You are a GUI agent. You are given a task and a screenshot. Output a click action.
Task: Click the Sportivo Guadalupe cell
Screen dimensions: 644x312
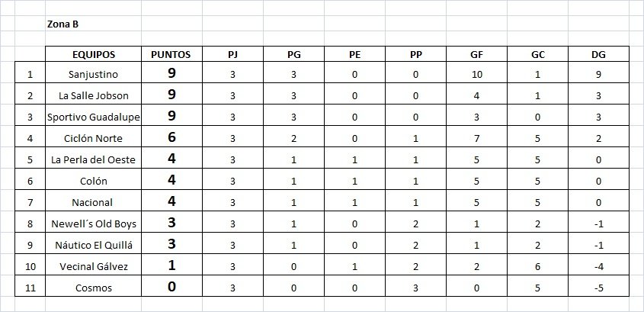pyautogui.click(x=93, y=117)
